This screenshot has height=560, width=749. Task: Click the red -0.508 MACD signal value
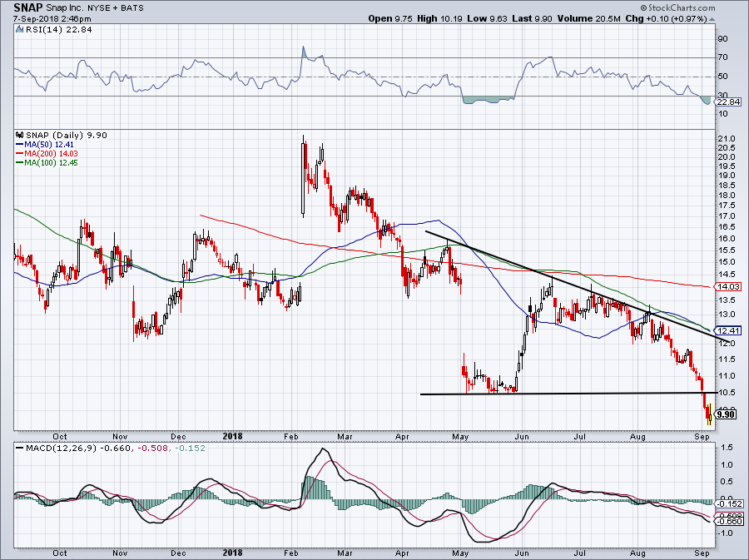[x=152, y=448]
